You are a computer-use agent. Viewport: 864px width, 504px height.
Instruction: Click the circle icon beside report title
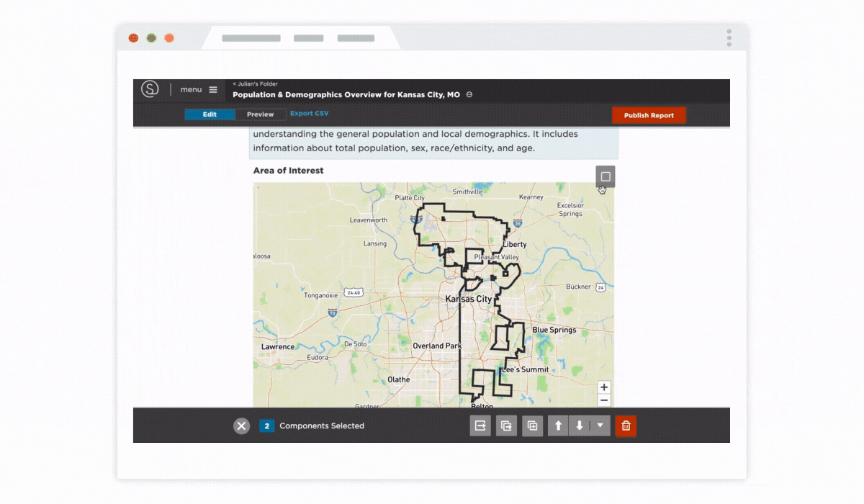pos(469,95)
